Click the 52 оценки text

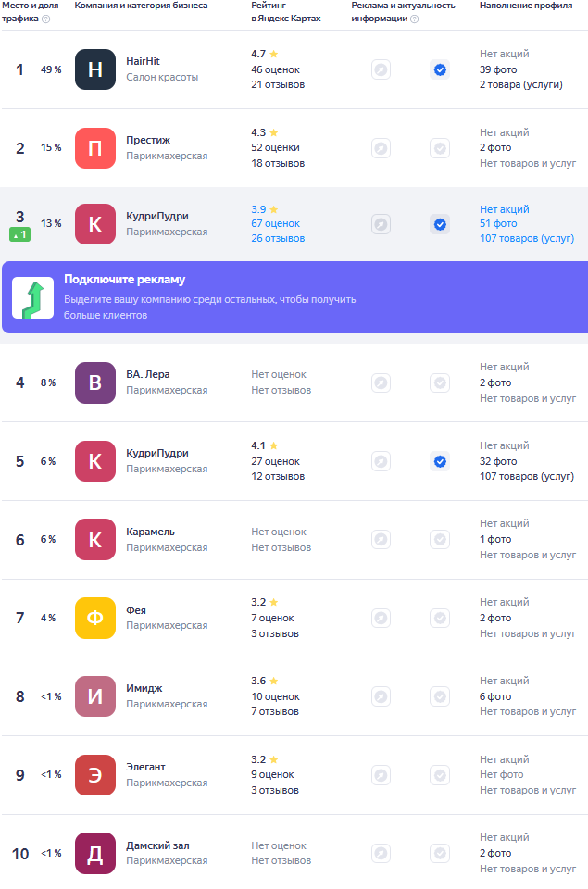point(276,147)
